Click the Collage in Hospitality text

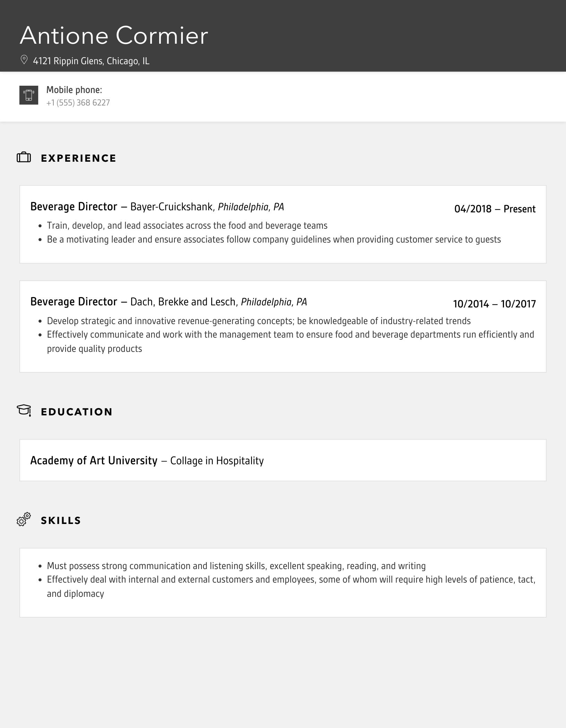[x=217, y=461]
